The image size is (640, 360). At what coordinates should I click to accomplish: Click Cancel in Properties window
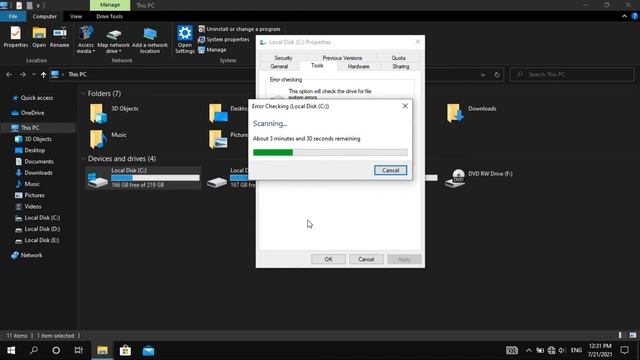[x=366, y=259]
